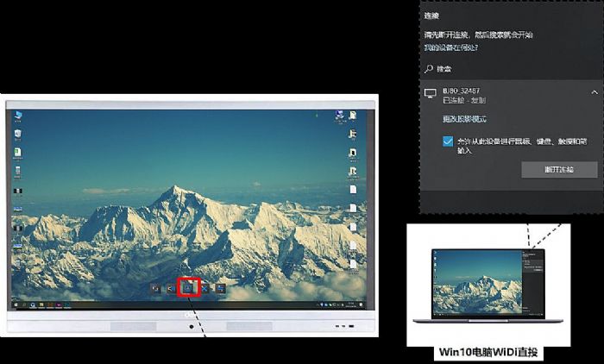The width and height of the screenshot is (604, 364).
Task: Click the rightmost icon in the floating toolbar
Action: pyautogui.click(x=222, y=289)
